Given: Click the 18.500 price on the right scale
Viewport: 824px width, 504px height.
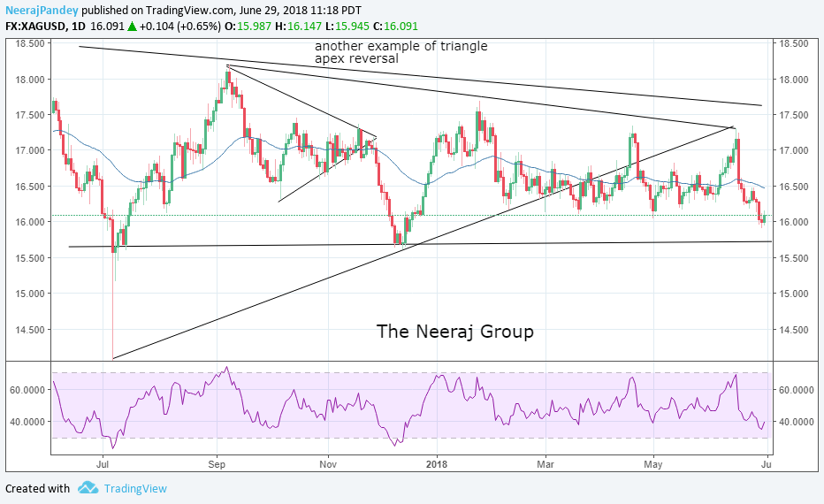Looking at the screenshot, I should pos(794,43).
